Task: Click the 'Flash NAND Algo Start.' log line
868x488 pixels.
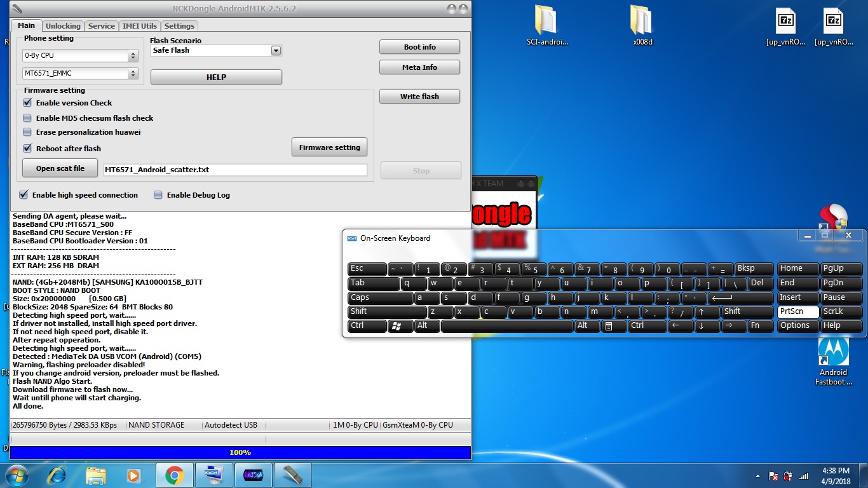Action: click(52, 381)
